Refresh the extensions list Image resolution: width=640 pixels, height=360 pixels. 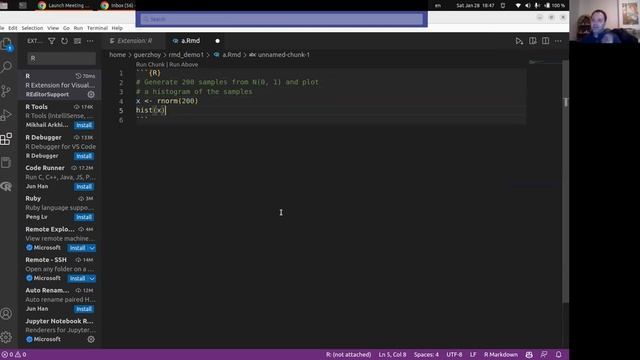tap(64, 41)
